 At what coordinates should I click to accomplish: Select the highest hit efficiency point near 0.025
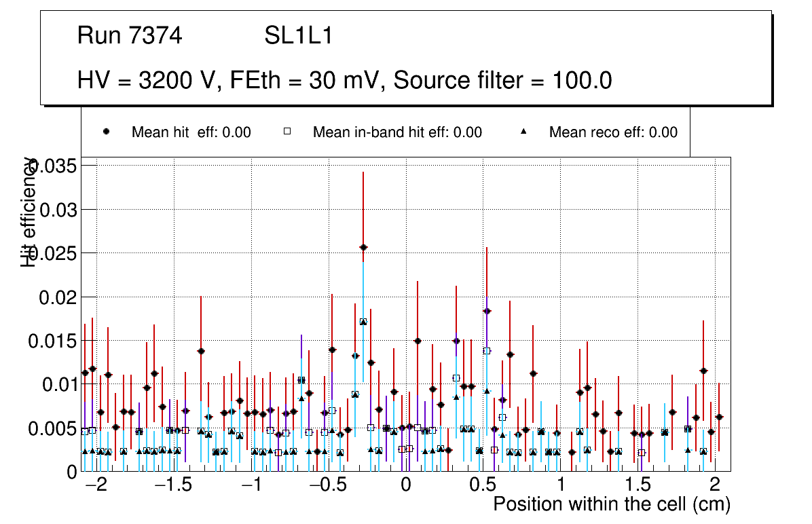coord(363,248)
